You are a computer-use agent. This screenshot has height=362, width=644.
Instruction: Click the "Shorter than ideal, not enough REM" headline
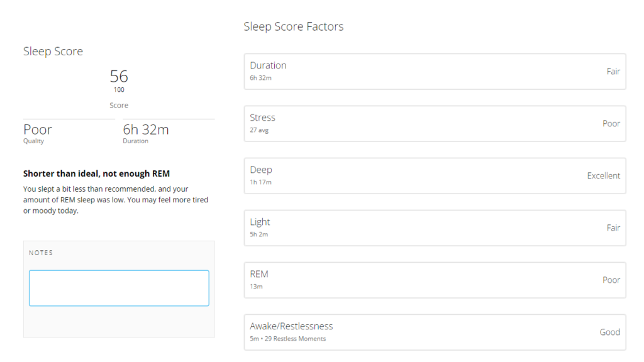[96, 173]
